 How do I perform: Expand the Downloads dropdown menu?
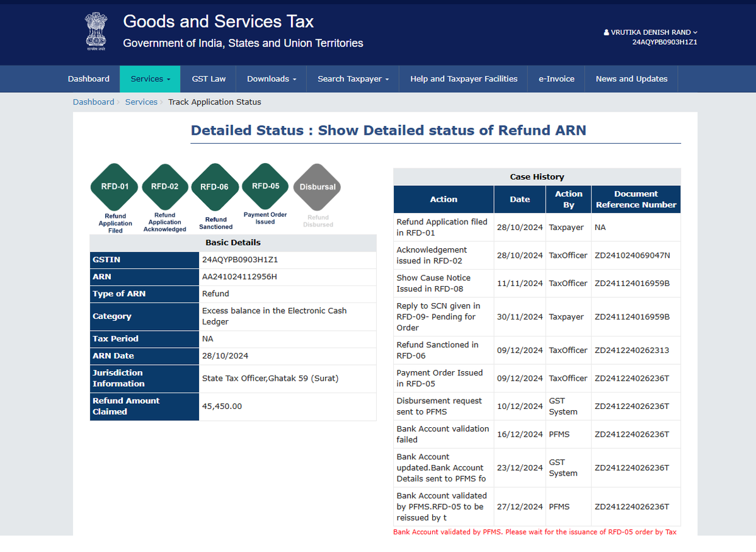click(x=272, y=79)
